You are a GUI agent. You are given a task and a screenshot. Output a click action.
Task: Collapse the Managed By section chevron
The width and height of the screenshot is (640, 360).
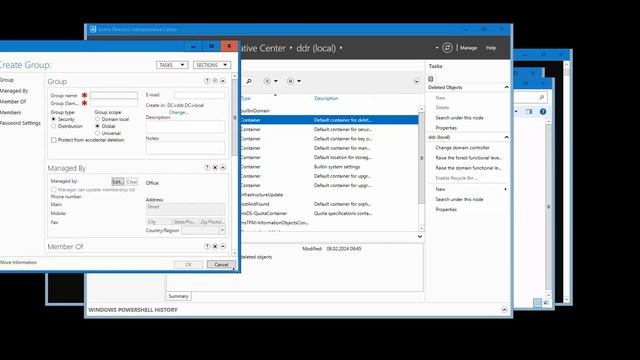click(223, 168)
